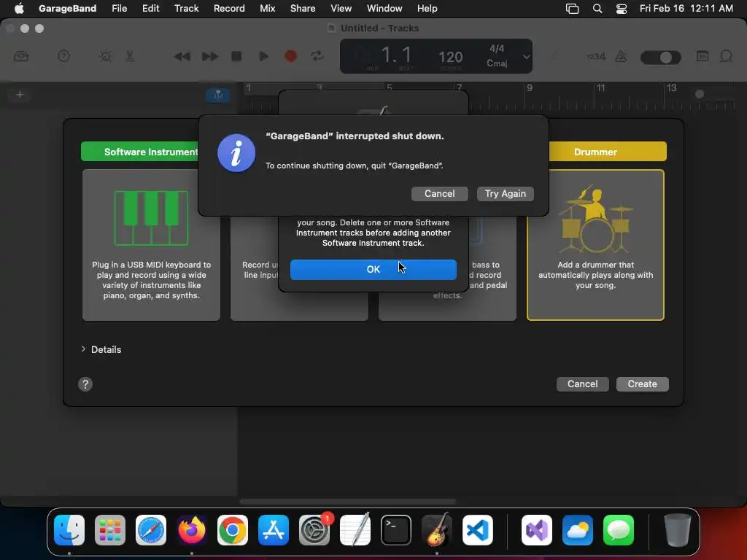This screenshot has width=747, height=560.
Task: Open Safari from the Dock
Action: [x=150, y=530]
